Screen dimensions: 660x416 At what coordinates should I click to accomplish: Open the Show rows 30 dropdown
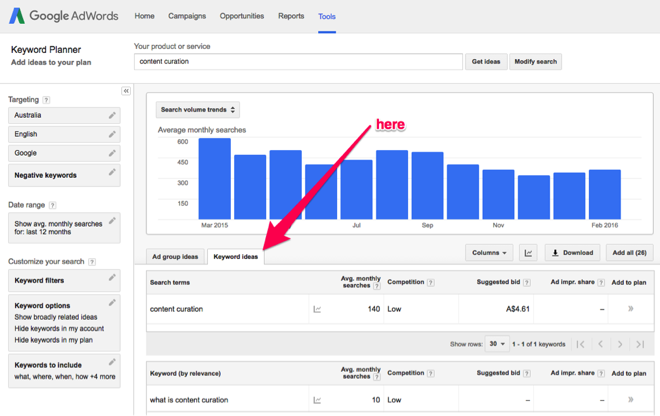[x=497, y=344]
